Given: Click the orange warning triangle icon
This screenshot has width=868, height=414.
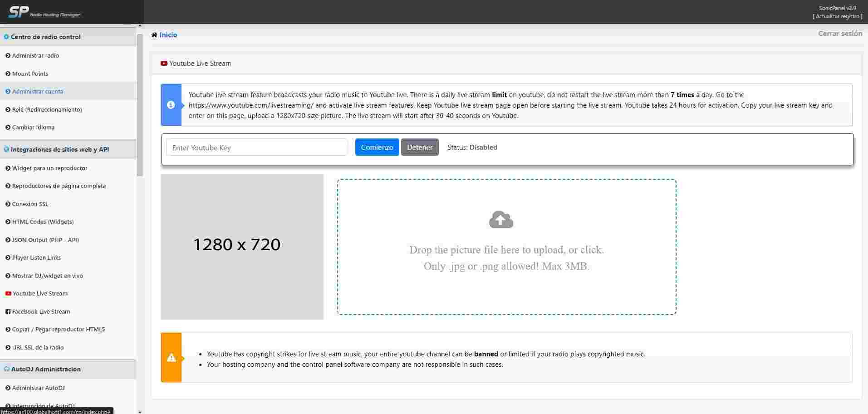Looking at the screenshot, I should point(171,358).
